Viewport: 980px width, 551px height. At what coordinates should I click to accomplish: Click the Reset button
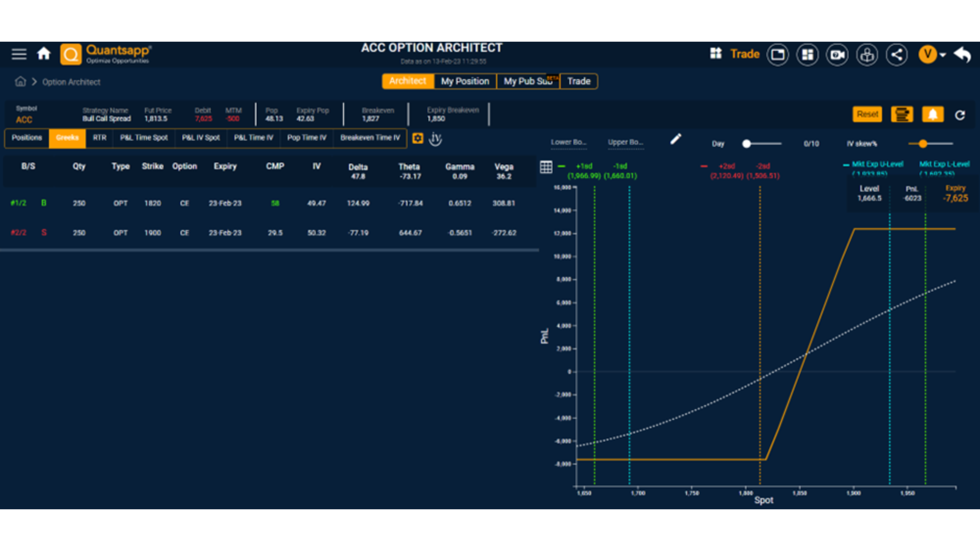867,114
